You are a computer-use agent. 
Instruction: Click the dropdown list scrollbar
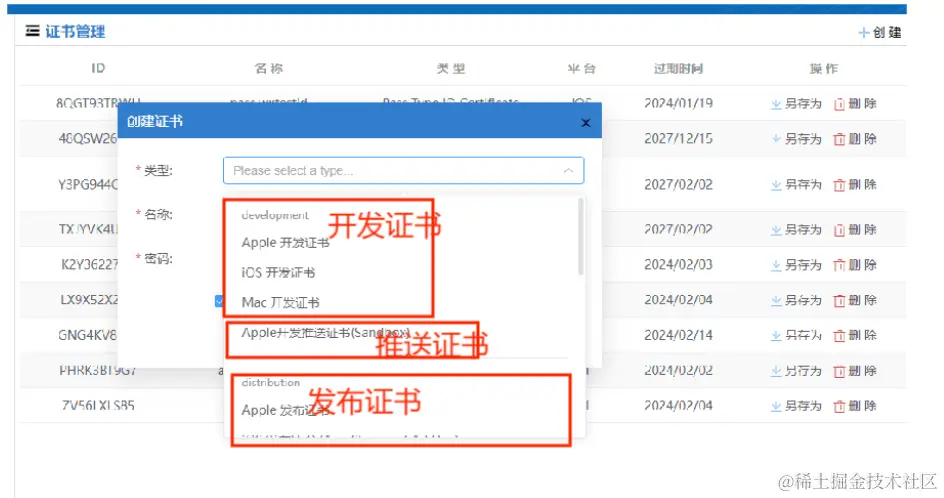click(580, 236)
